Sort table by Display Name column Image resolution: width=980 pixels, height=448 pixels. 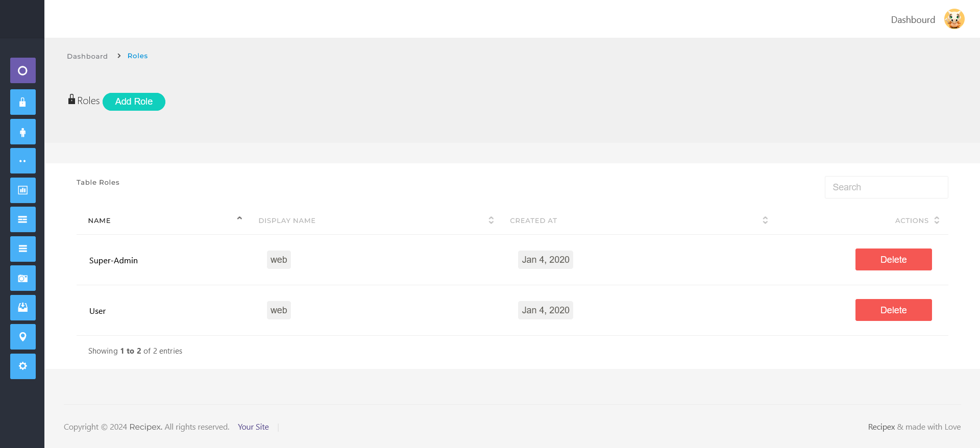click(x=287, y=220)
